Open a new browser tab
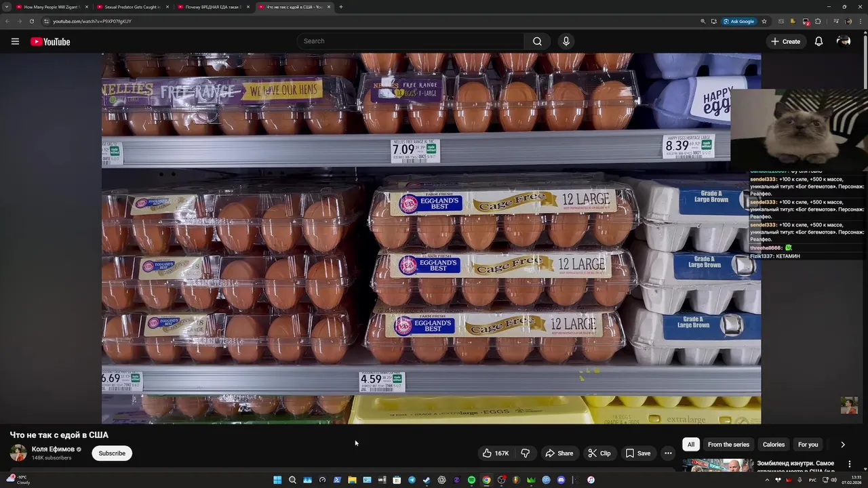This screenshot has width=868, height=488. tap(340, 7)
